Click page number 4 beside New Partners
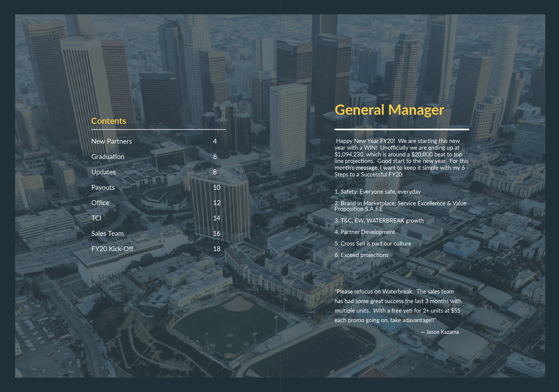 [x=215, y=141]
